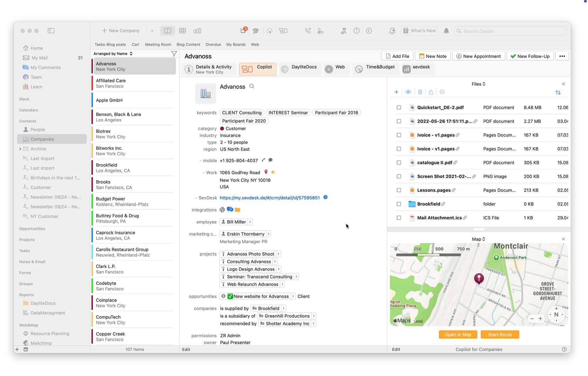Viewport: 588px width, 376px height.
Task: Check the box for 2022-05-26 17:51:11 PDF
Action: tap(399, 121)
